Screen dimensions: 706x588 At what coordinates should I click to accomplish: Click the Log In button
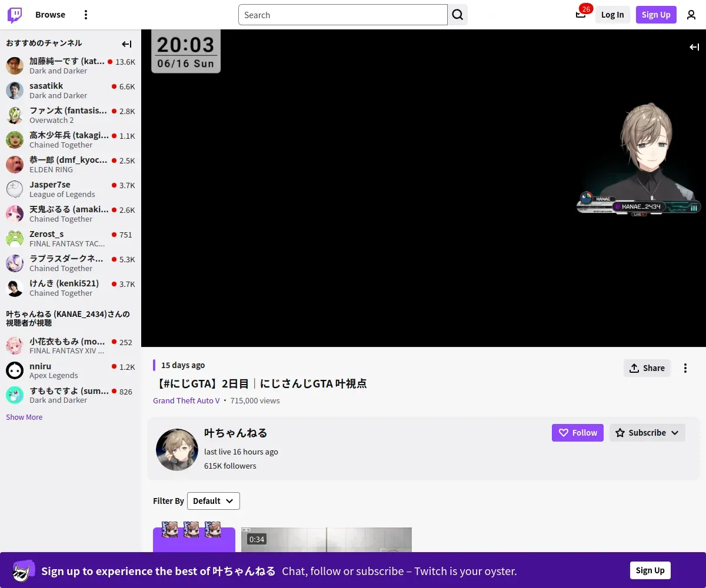pos(612,15)
